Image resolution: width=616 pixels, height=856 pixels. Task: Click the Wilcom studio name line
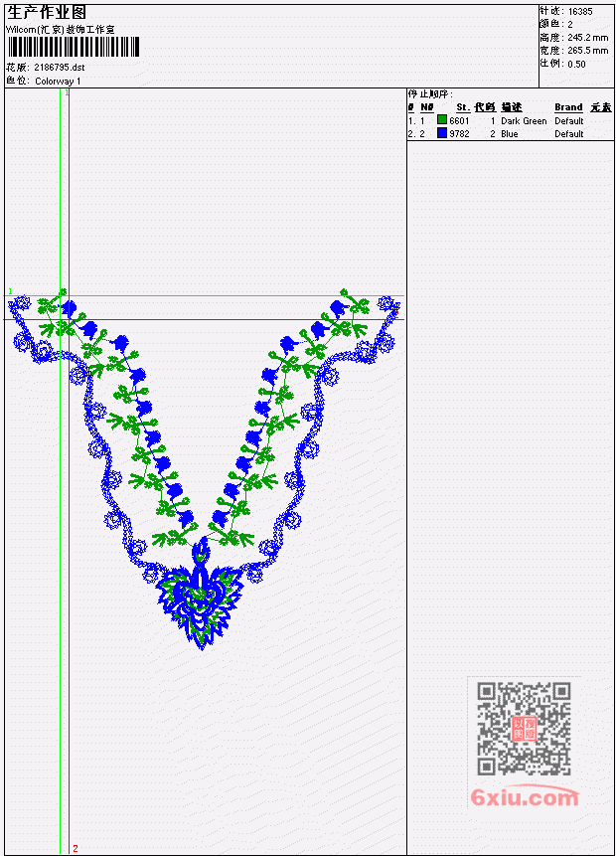61,30
